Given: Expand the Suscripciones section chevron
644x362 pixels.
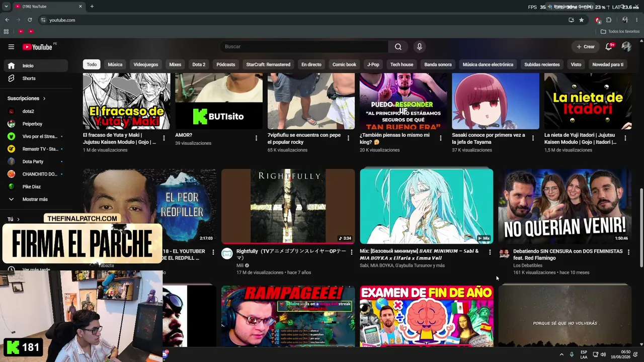Looking at the screenshot, I should pos(44,99).
